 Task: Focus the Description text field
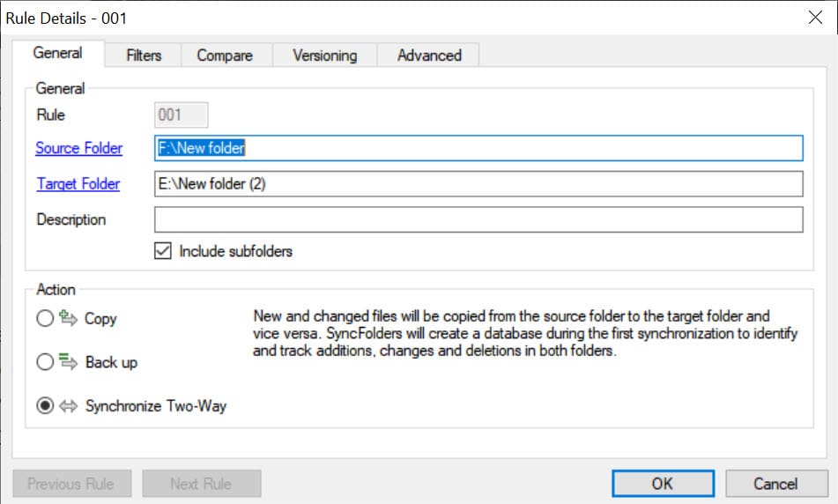478,219
